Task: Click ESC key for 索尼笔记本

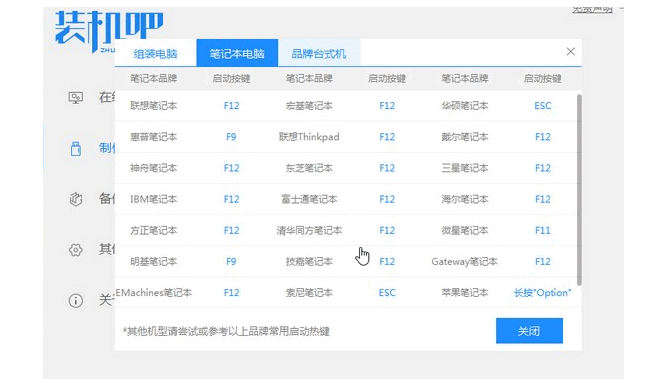Action: click(x=387, y=293)
